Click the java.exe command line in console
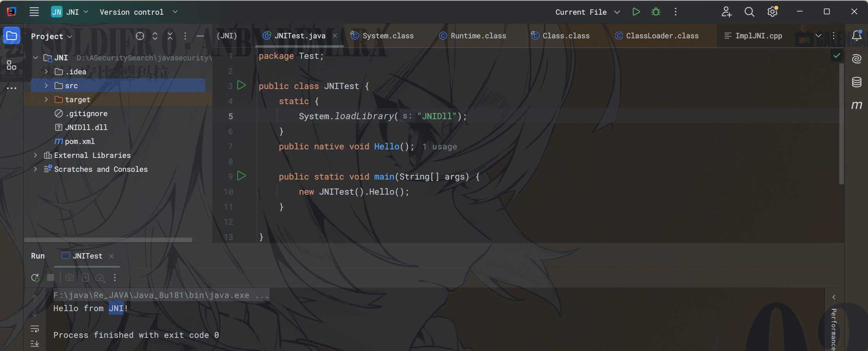Image resolution: width=868 pixels, height=351 pixels. coord(161,295)
